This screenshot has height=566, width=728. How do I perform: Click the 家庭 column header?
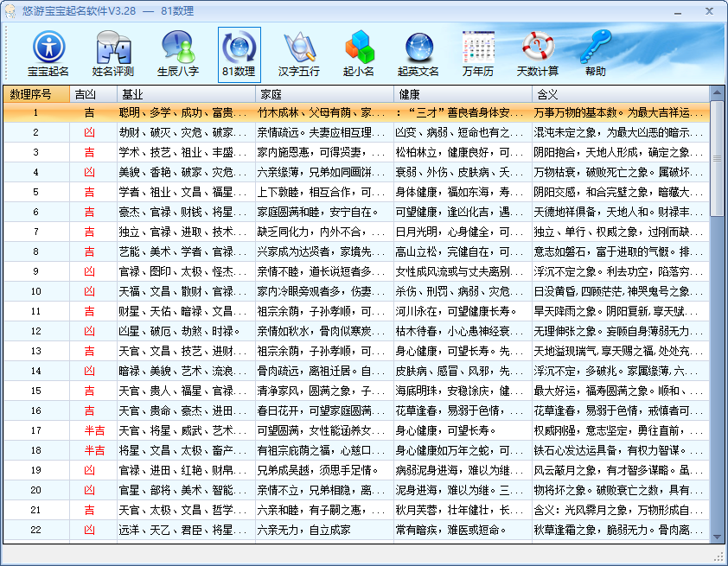coord(324,94)
